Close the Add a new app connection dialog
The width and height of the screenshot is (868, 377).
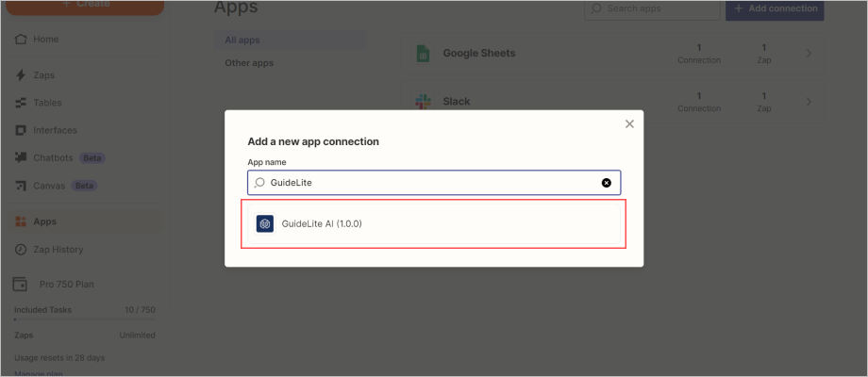pos(629,124)
